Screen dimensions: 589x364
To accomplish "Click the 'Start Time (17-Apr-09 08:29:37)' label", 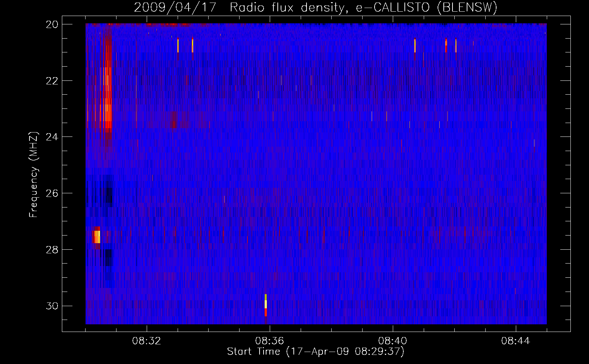I will click(x=316, y=352).
